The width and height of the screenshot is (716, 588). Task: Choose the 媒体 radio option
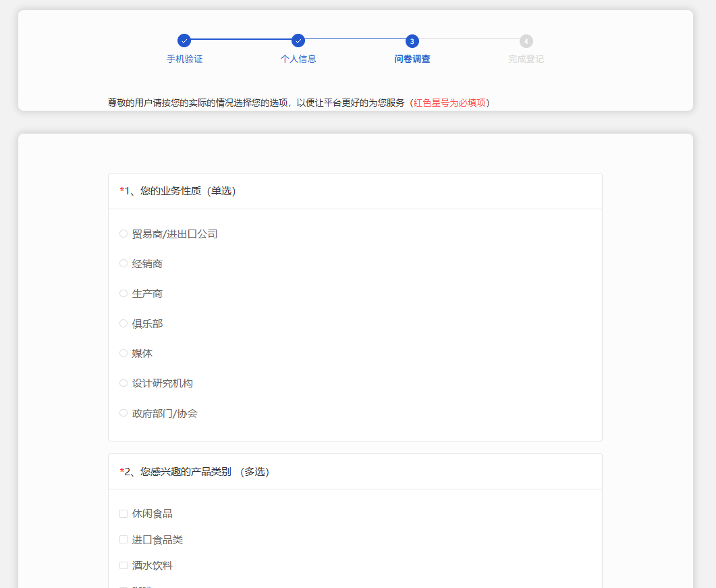(123, 353)
